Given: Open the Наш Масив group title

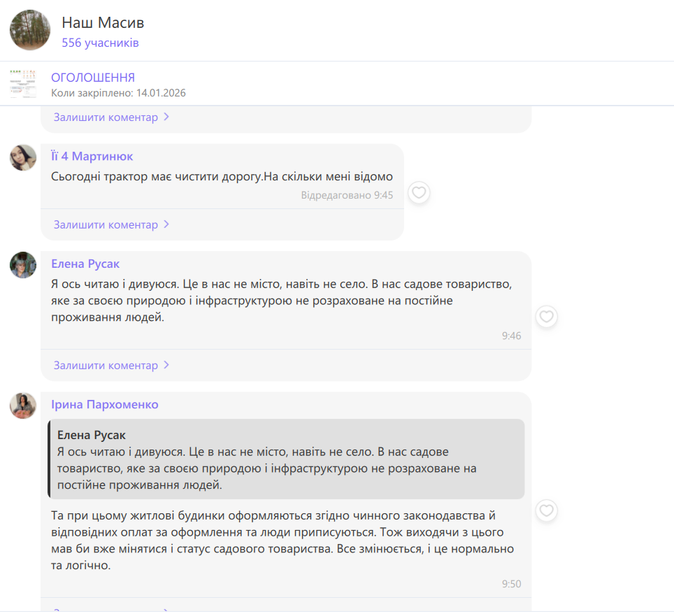Looking at the screenshot, I should coord(103,22).
